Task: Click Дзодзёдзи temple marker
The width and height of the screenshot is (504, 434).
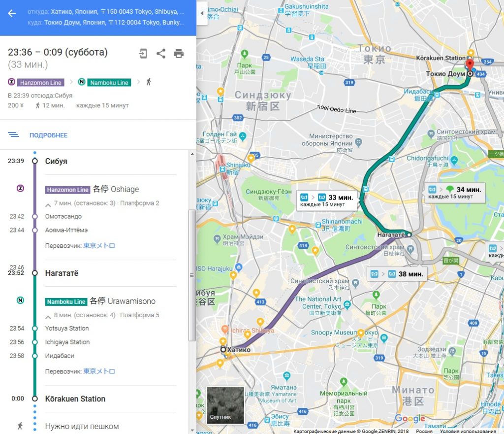Action: [452, 351]
